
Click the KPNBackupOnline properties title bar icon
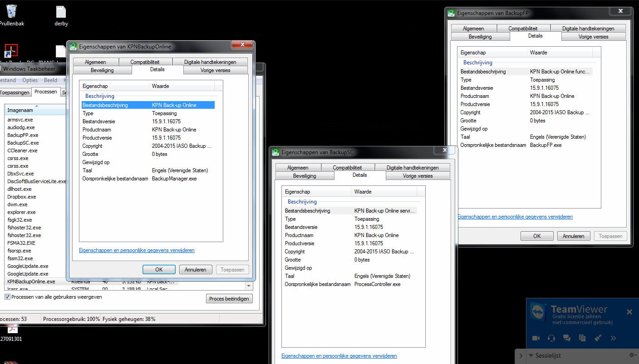point(73,46)
